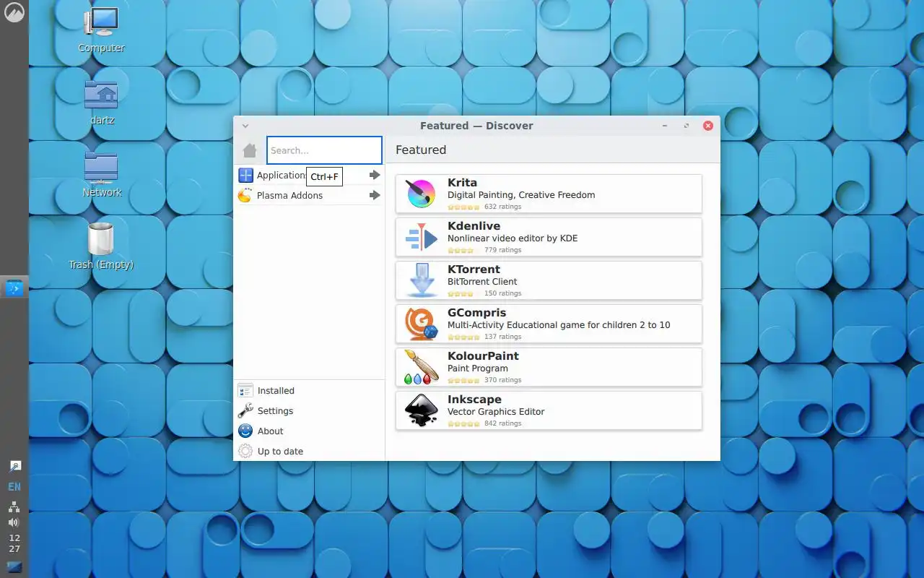Open the Up to date updates page

(x=310, y=451)
